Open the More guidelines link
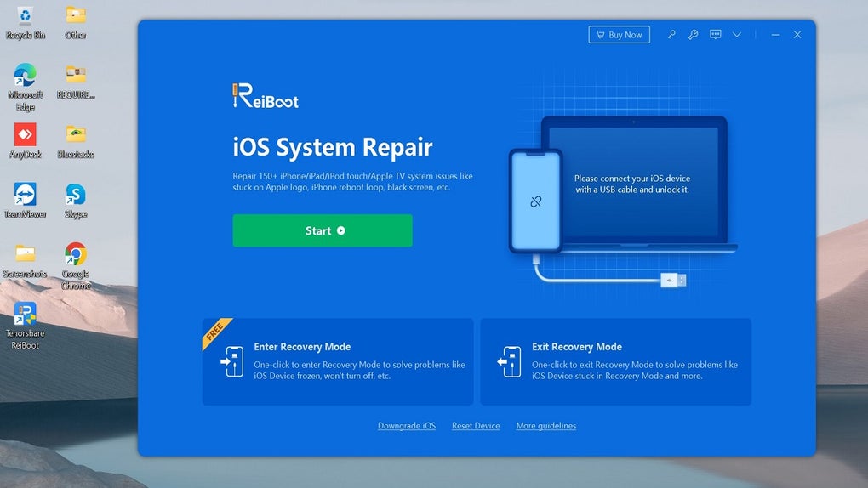 (545, 426)
